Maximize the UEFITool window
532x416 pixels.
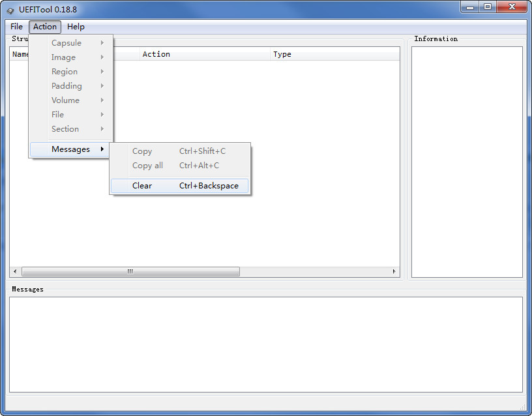(x=488, y=7)
